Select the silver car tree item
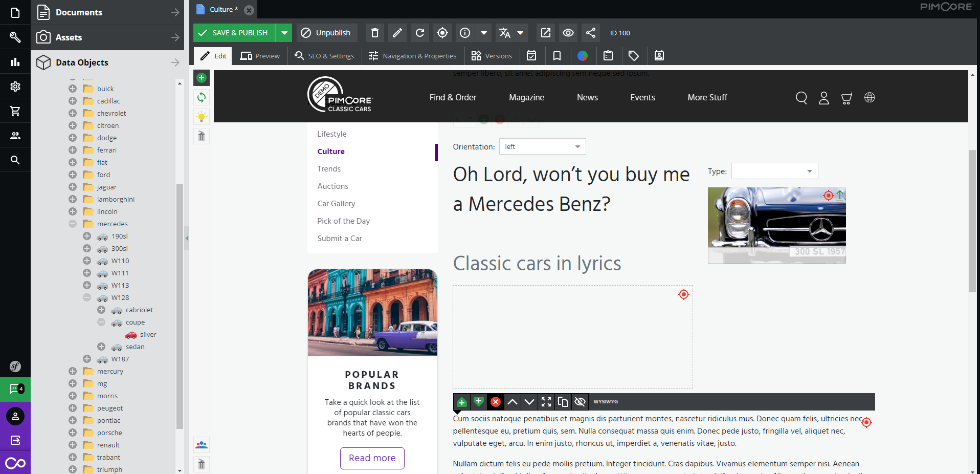The height and width of the screenshot is (474, 980). 148,335
